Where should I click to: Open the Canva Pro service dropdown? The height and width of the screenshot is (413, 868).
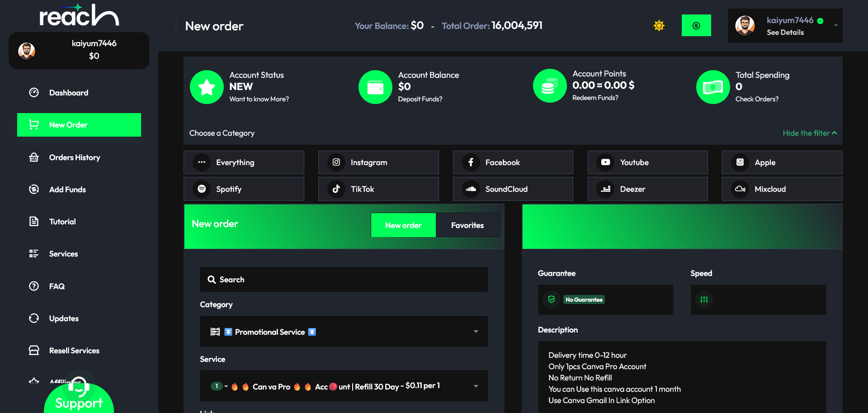tap(344, 386)
